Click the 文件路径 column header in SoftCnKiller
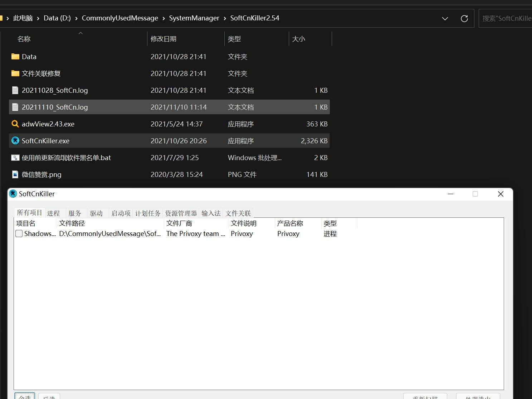 [72, 223]
